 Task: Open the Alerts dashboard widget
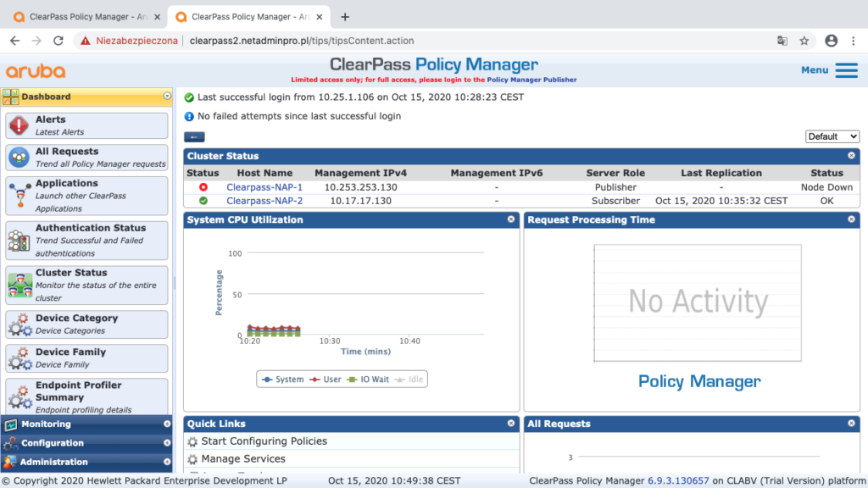tap(86, 125)
